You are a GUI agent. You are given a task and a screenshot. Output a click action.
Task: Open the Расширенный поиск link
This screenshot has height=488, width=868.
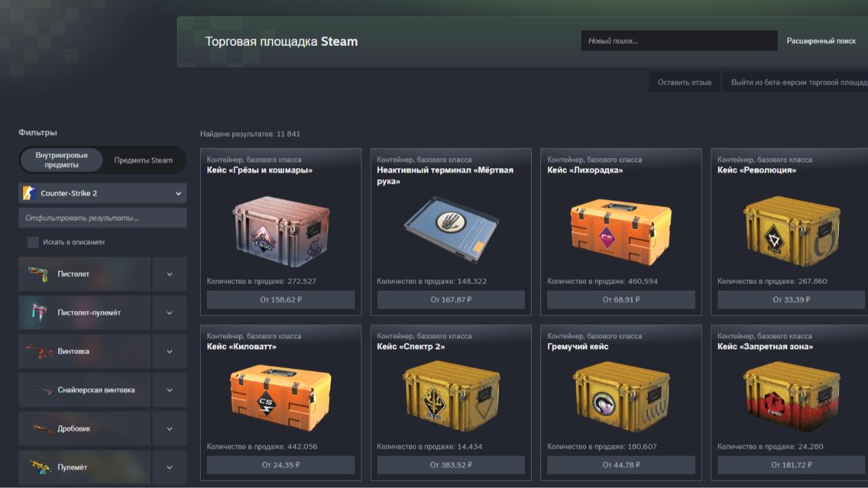point(821,41)
